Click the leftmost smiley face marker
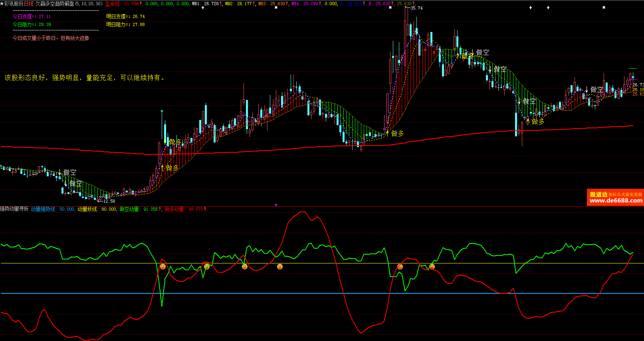The height and width of the screenshot is (341, 644). click(162, 267)
